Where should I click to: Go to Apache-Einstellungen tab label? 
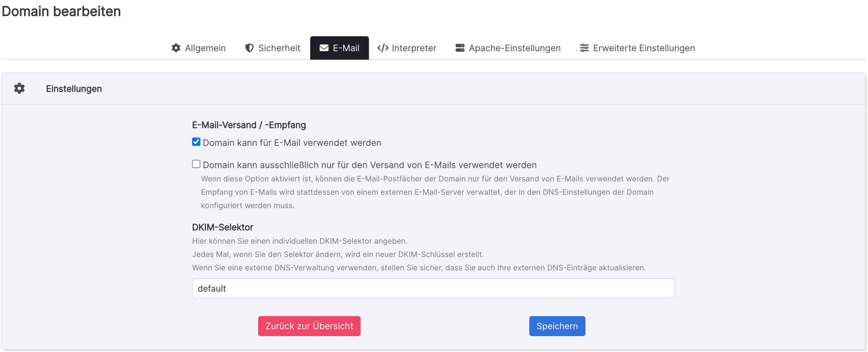pos(515,48)
